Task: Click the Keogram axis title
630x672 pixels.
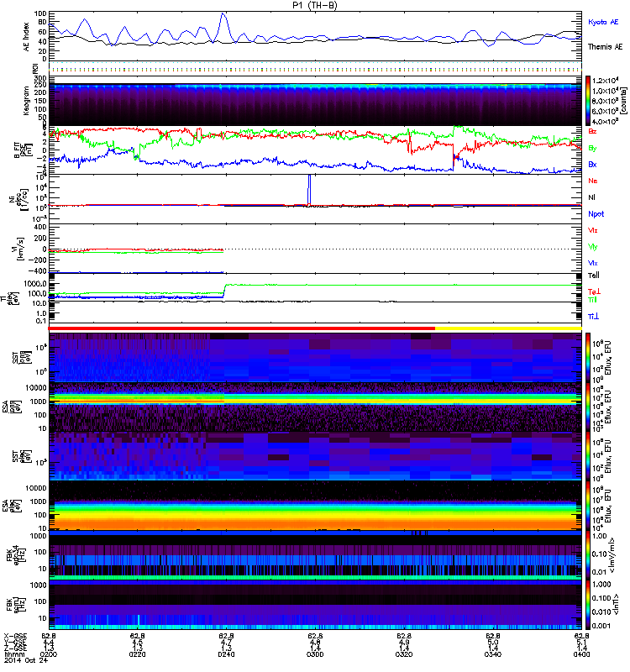Action: [26, 101]
